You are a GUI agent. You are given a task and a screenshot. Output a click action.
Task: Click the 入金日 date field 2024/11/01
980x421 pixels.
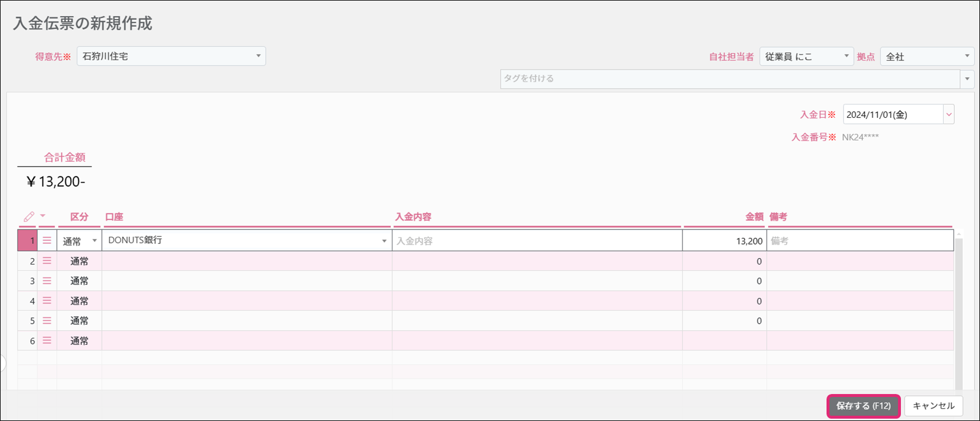(x=893, y=115)
